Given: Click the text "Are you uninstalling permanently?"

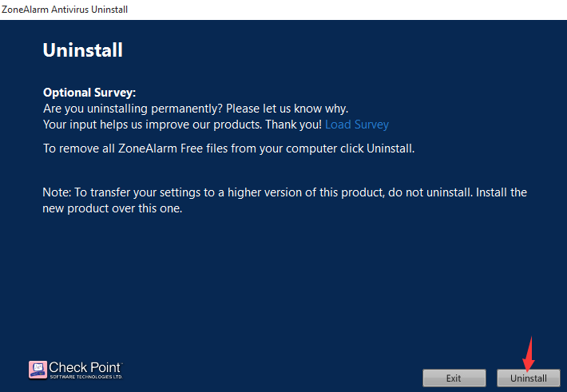Looking at the screenshot, I should [133, 109].
